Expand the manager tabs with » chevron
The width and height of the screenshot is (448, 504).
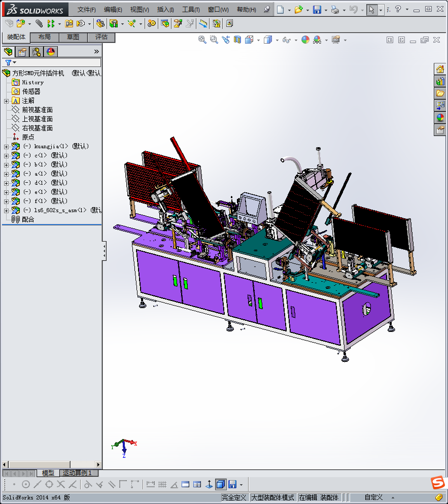pyautogui.click(x=96, y=51)
